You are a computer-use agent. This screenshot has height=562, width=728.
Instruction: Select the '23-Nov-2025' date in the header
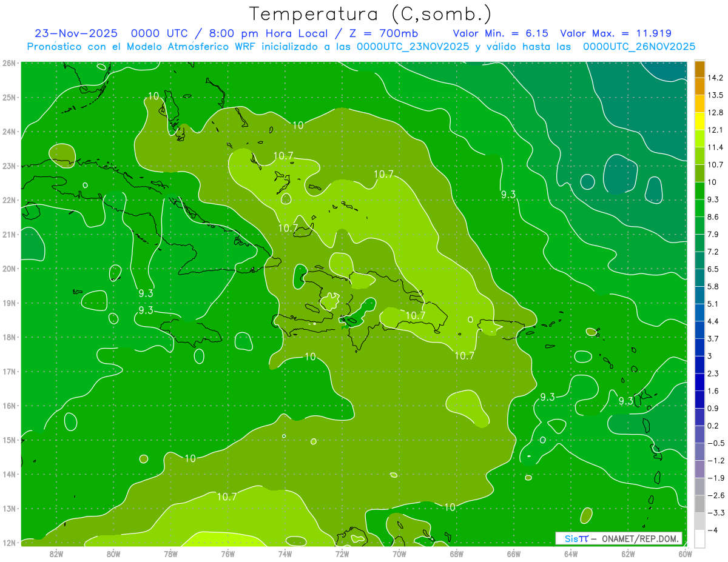tap(78, 33)
